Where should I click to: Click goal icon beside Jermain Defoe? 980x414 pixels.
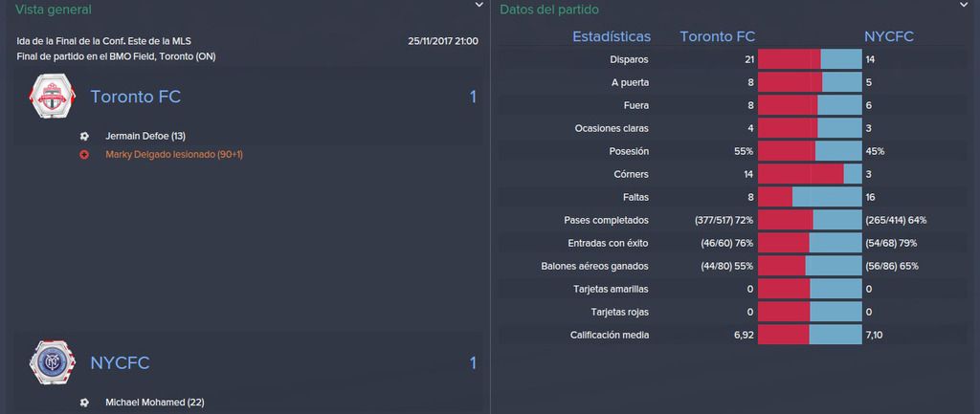point(84,136)
